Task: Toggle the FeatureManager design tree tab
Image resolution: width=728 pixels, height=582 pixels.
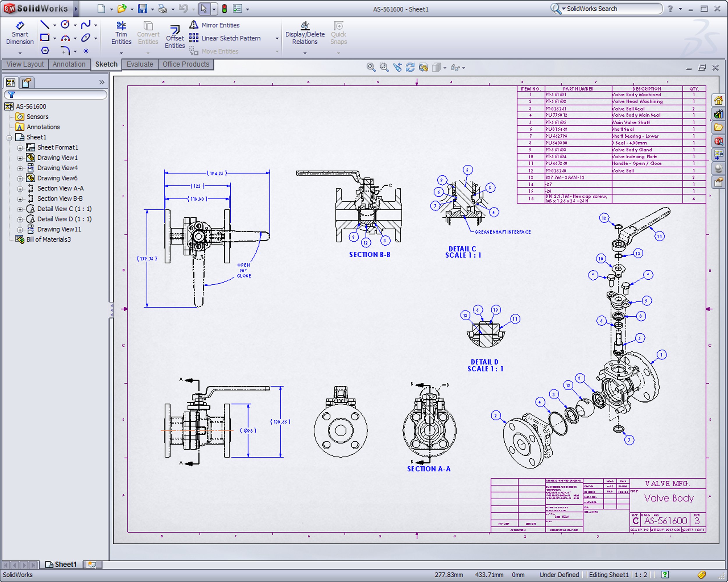Action: 11,82
